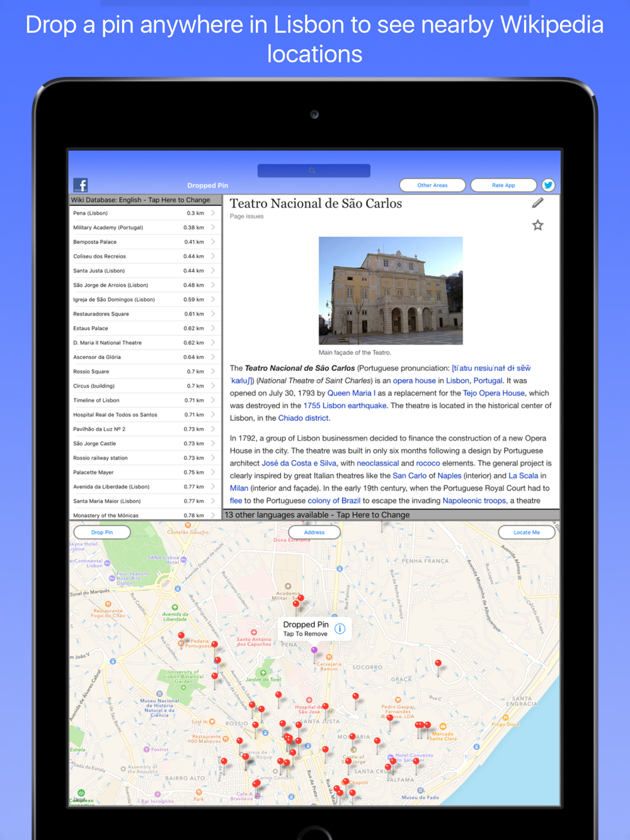The image size is (630, 840).
Task: Select Circus (building) entry
Action: point(146,386)
